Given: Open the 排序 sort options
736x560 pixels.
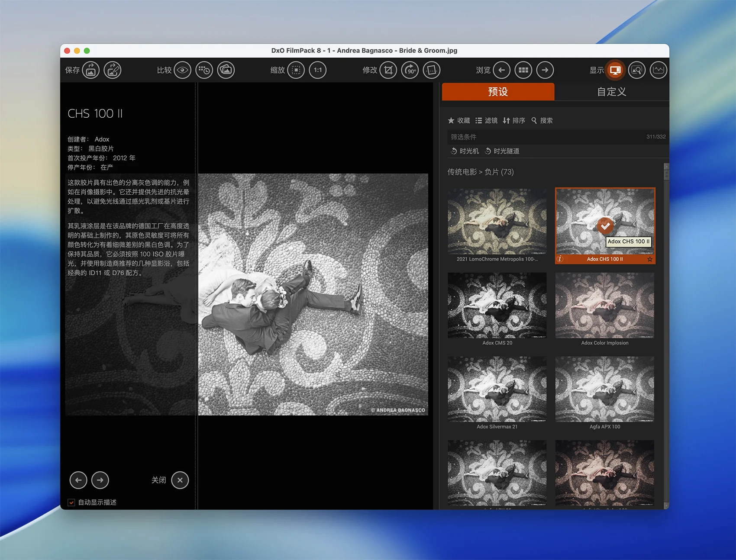Looking at the screenshot, I should click(x=514, y=120).
